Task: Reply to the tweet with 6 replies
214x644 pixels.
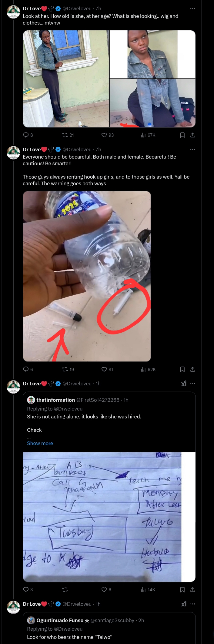Action: [26, 369]
